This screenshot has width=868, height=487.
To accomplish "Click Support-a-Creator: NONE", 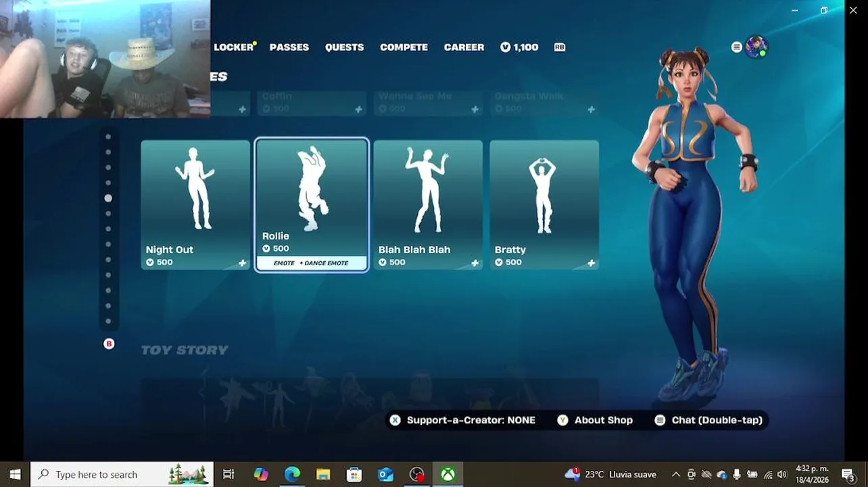I will (x=471, y=420).
